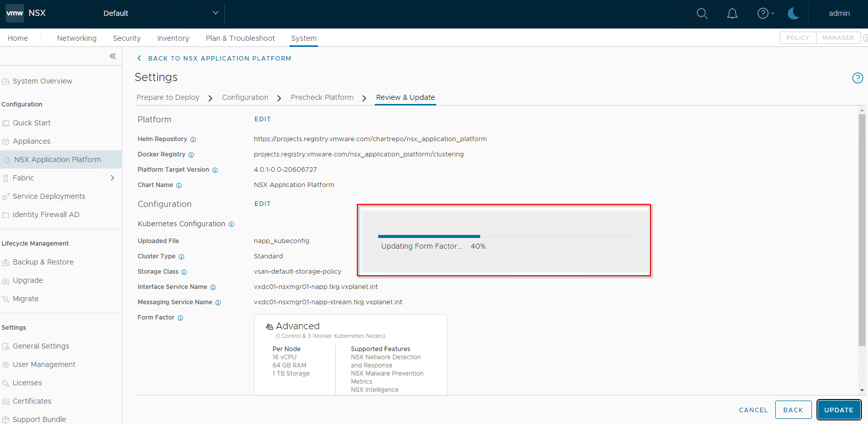Image resolution: width=868 pixels, height=424 pixels.
Task: Click info icon next to Helm Repository
Action: (x=193, y=140)
